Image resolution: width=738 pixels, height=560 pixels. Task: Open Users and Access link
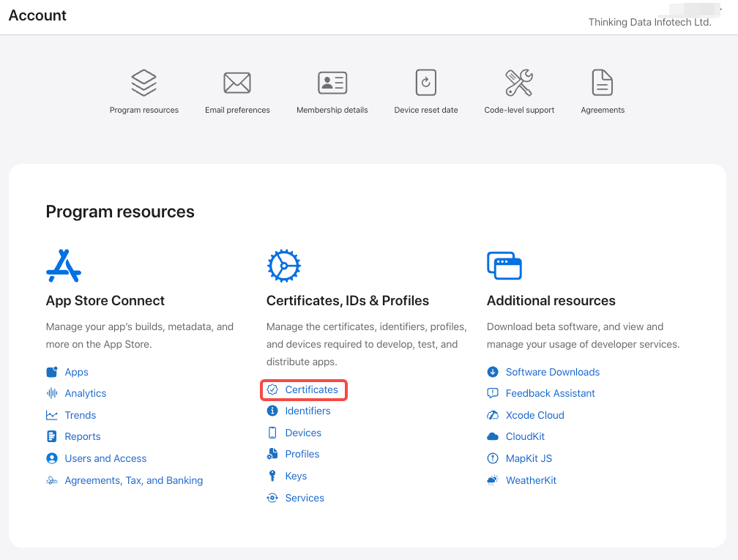point(105,458)
